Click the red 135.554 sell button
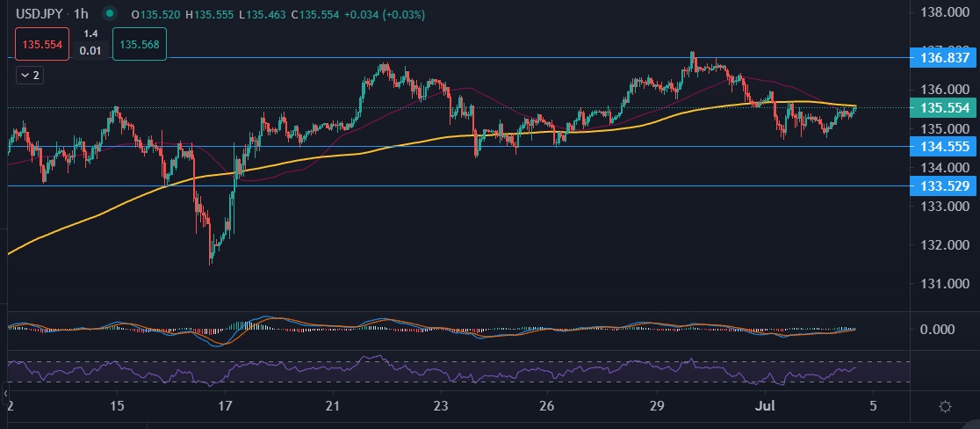Screen dimensions: 980x429 (x=42, y=45)
